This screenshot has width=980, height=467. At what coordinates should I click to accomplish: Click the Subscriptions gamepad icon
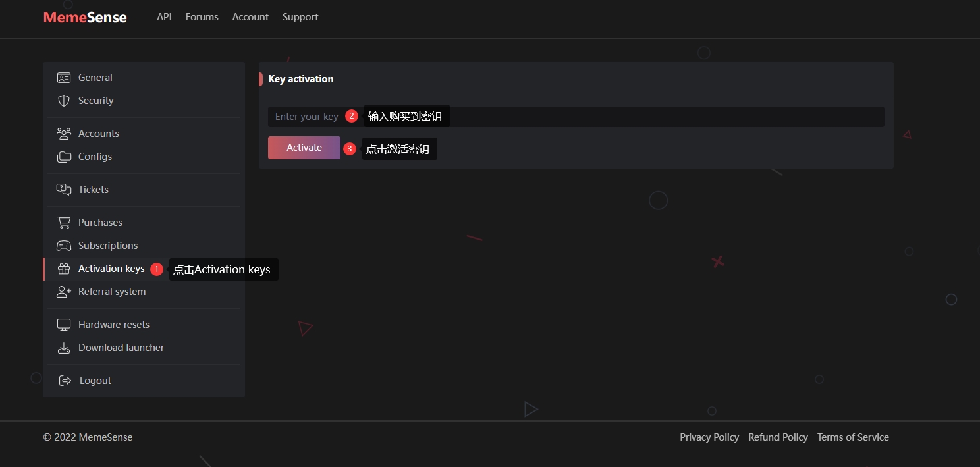[64, 246]
